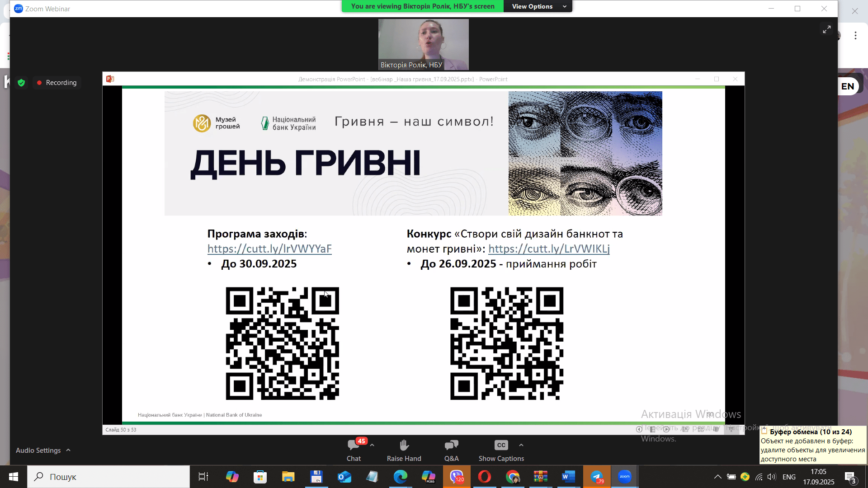Open WinRAR from the taskbar
The width and height of the screenshot is (868, 488).
(541, 477)
